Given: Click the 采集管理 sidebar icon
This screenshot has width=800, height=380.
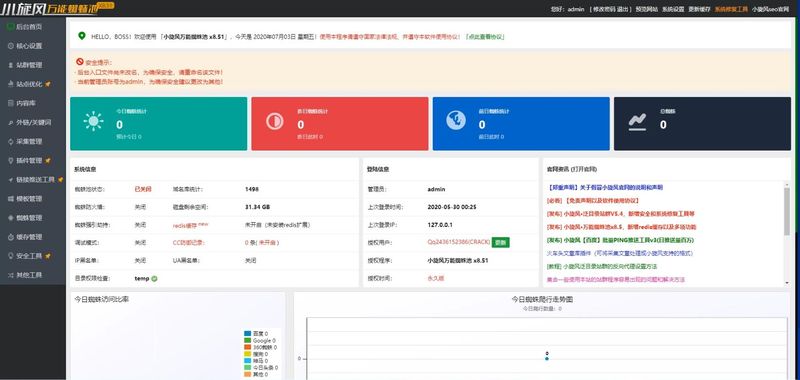Looking at the screenshot, I should (x=11, y=141).
